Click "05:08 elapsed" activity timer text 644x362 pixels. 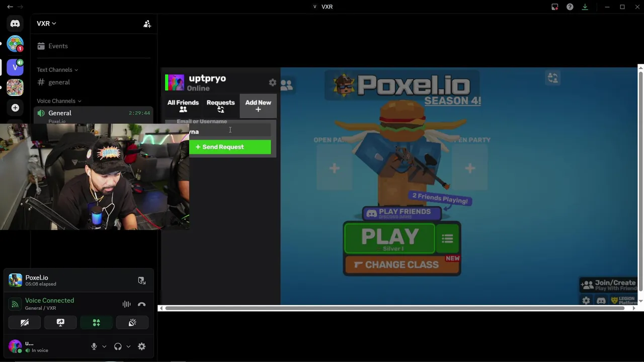coord(41,284)
